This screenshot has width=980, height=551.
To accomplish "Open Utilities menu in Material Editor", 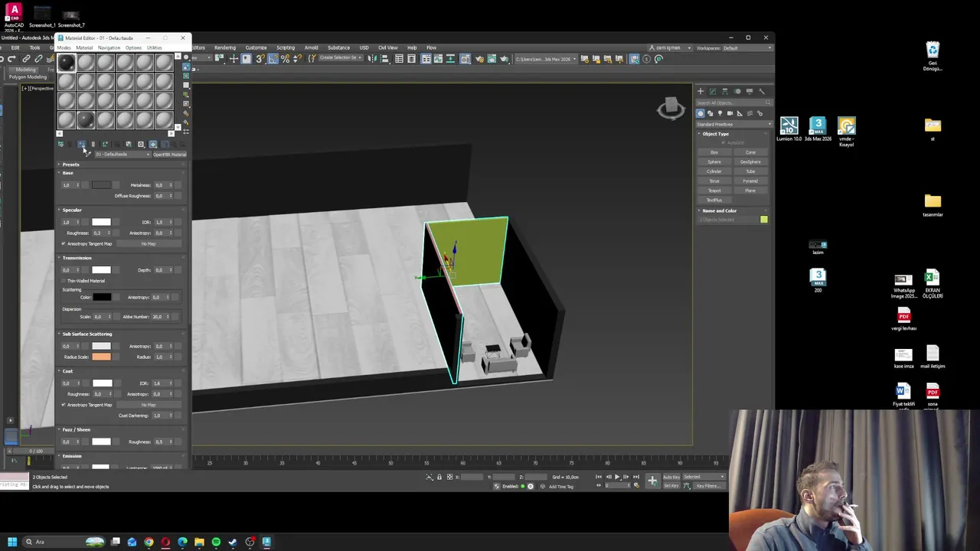I will (154, 47).
